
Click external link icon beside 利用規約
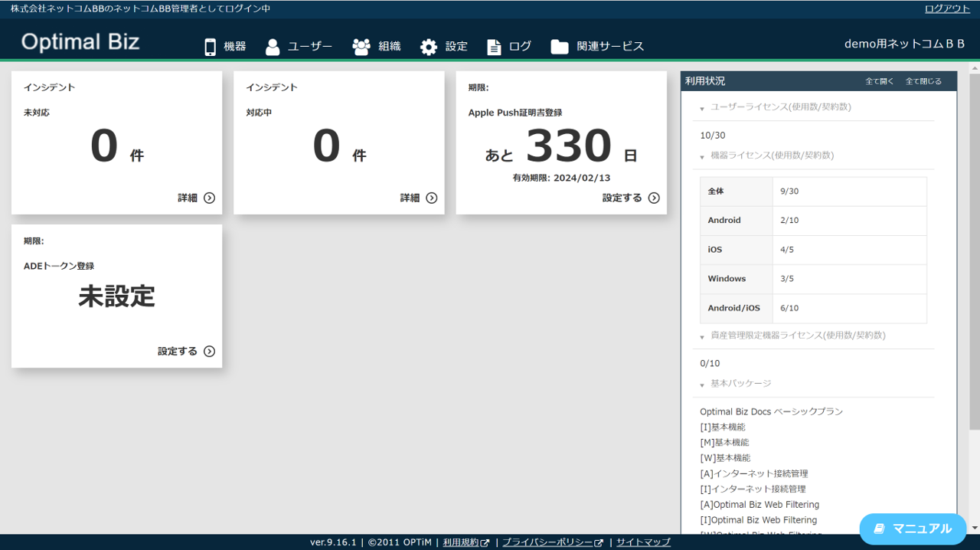[x=485, y=542]
